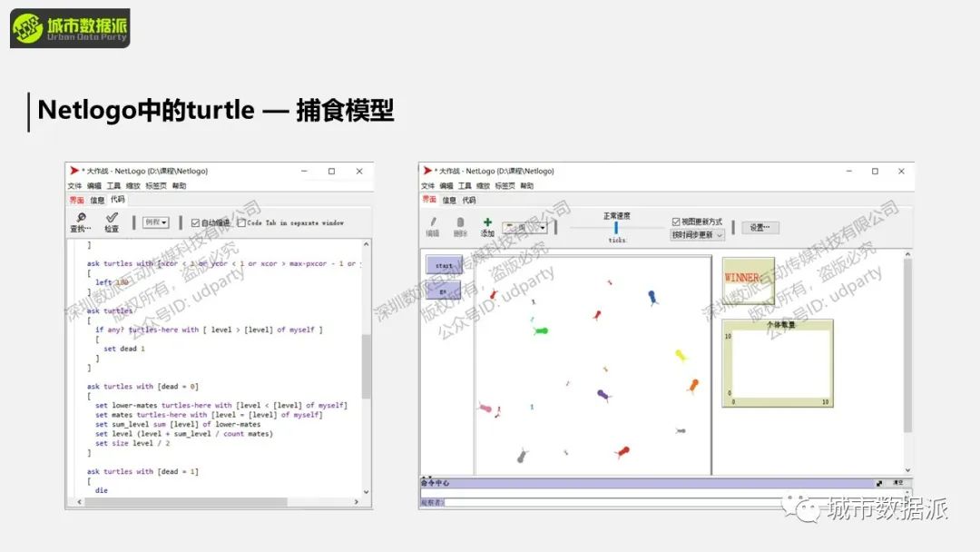Open 缩放 menu in left code window
Viewport: 980px width, 552px height.
(132, 186)
